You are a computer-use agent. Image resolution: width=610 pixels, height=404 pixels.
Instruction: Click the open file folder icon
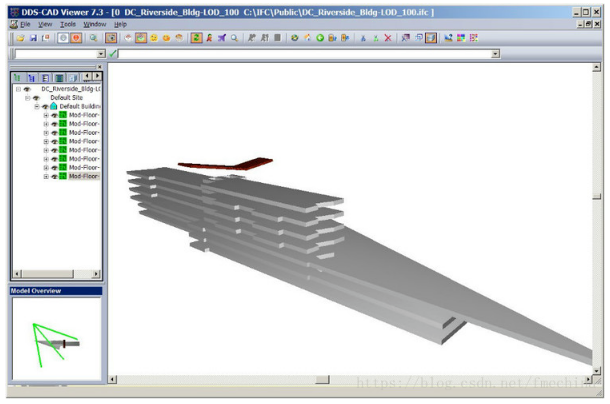(20, 38)
